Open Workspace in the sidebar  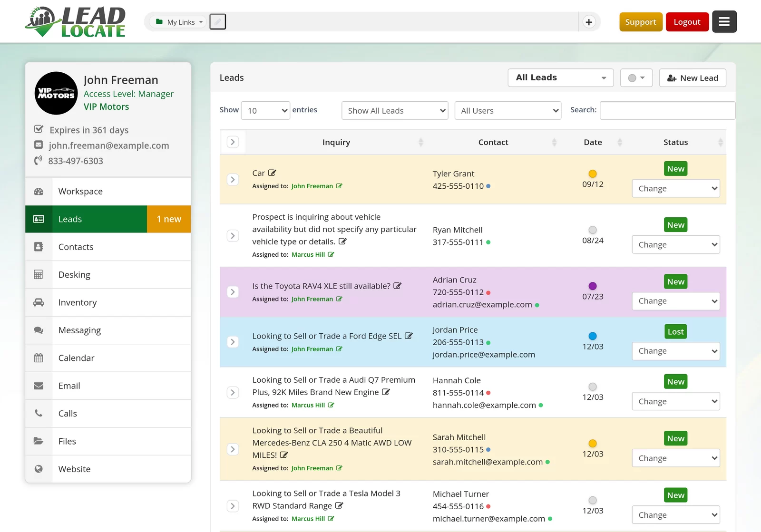(108, 191)
